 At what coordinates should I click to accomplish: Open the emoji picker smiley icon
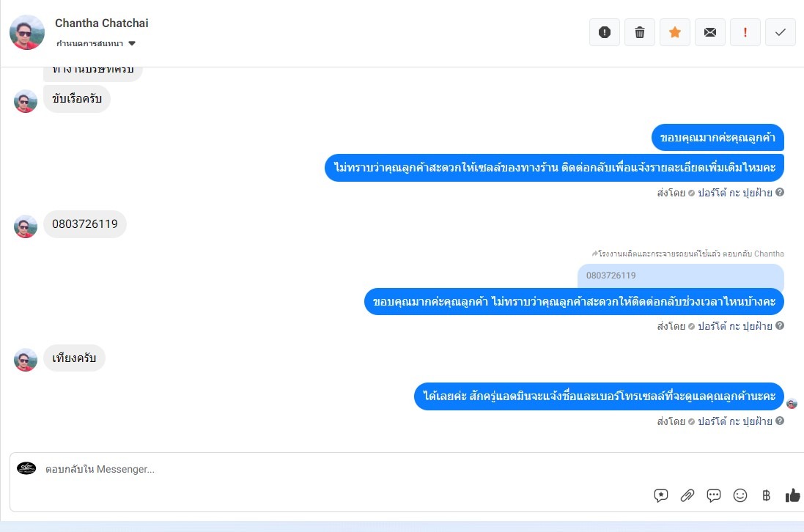740,495
